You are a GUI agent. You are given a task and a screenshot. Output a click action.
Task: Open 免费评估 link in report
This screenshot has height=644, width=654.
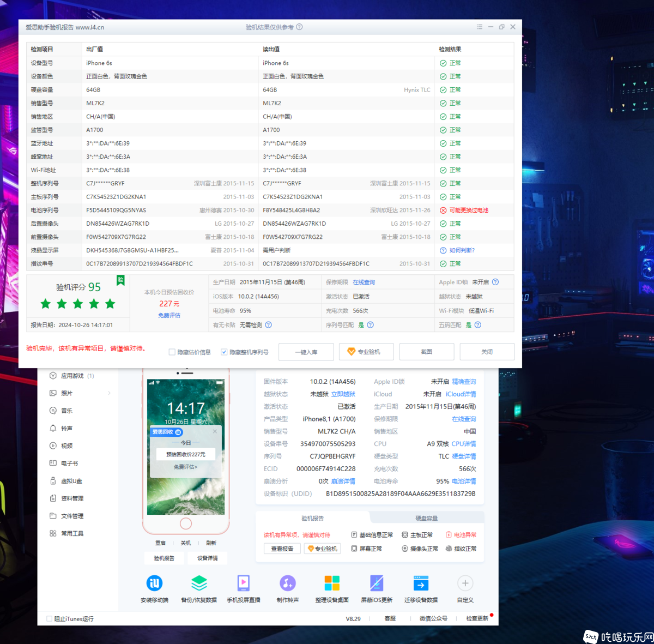pyautogui.click(x=169, y=315)
